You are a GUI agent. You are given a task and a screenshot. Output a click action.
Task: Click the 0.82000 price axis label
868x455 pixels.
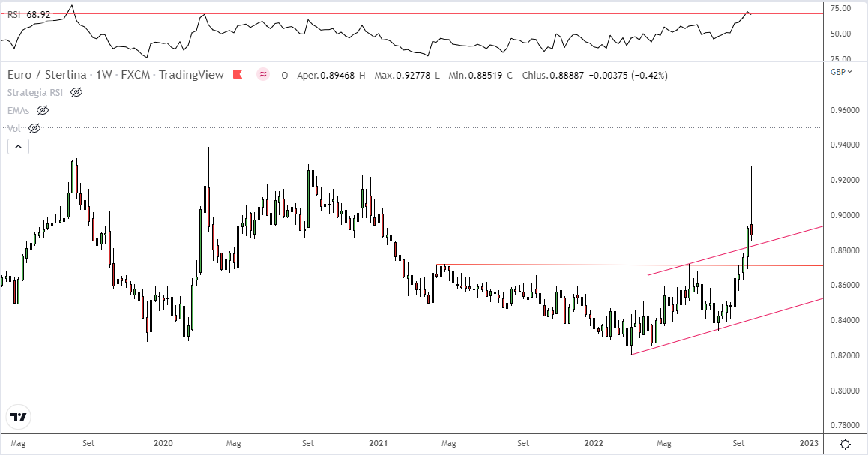845,355
